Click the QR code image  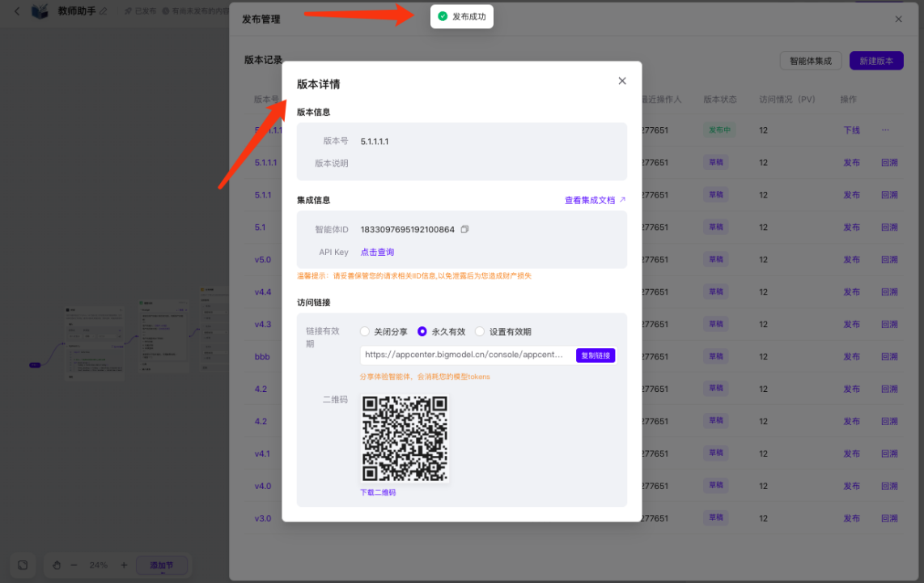click(x=405, y=439)
